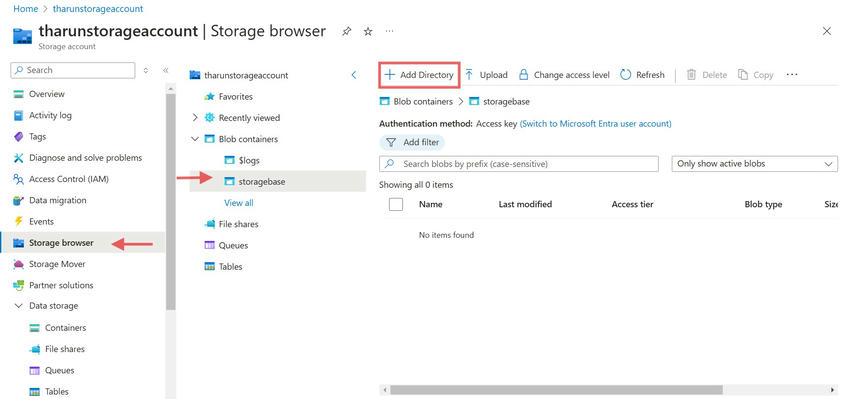
Task: Mark page as favorite with star icon
Action: click(x=368, y=32)
